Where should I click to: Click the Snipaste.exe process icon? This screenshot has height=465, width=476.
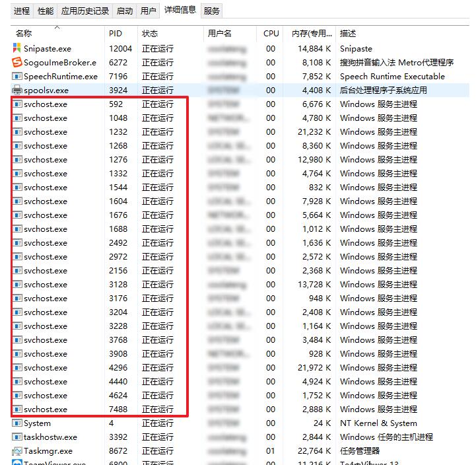pyautogui.click(x=17, y=48)
